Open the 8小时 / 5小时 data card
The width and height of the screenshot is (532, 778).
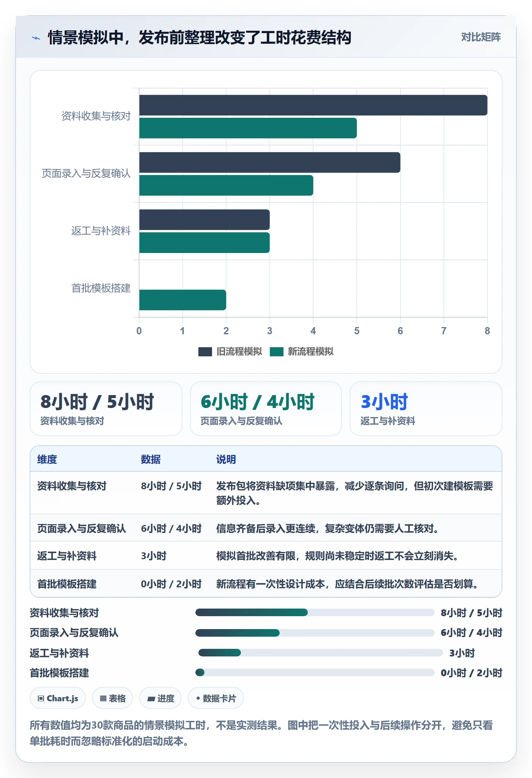pyautogui.click(x=106, y=409)
